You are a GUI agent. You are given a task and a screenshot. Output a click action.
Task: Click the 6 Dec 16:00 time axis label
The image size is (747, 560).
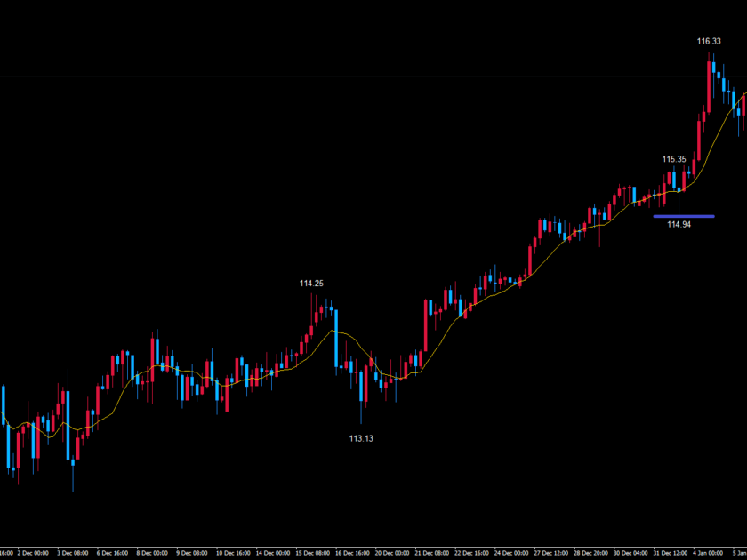113,552
